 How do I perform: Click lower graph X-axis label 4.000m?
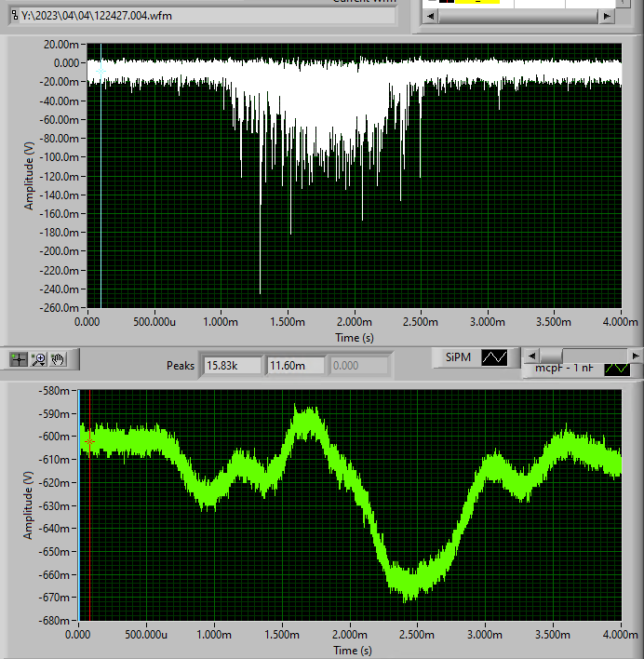(x=620, y=634)
